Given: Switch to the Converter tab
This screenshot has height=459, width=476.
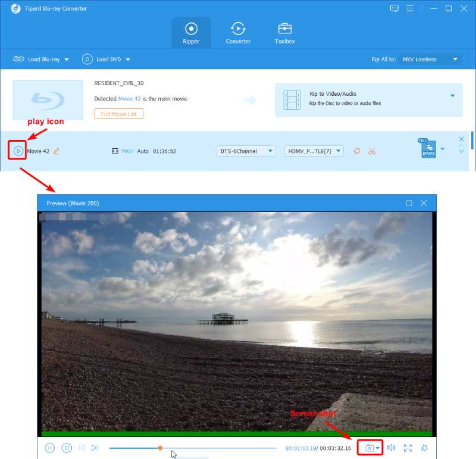Looking at the screenshot, I should coord(238,33).
